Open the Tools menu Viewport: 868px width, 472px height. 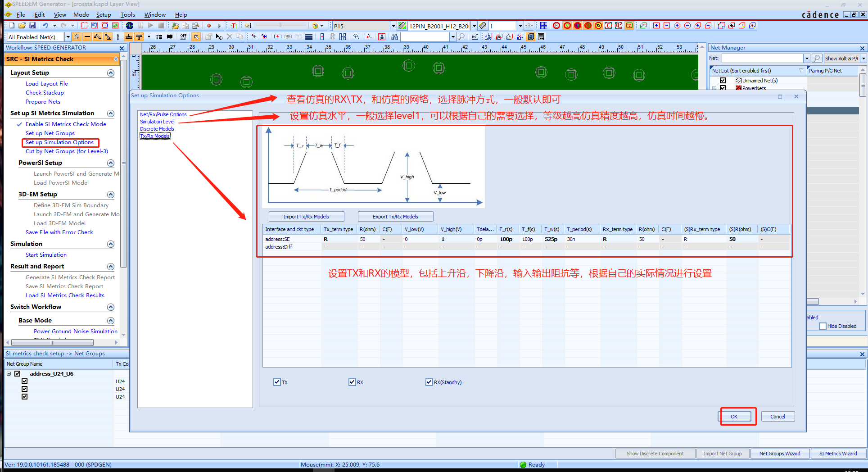[x=128, y=15]
